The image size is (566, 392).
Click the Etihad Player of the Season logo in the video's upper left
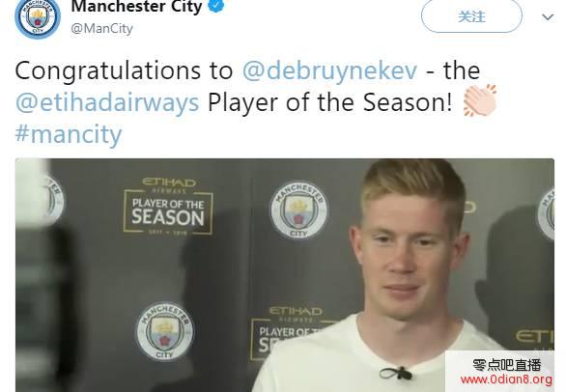168,207
